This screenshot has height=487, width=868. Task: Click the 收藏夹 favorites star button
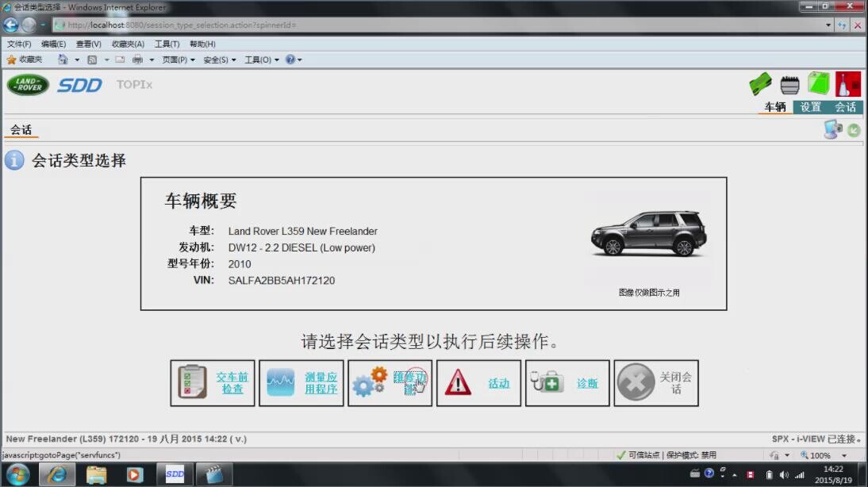click(x=25, y=59)
